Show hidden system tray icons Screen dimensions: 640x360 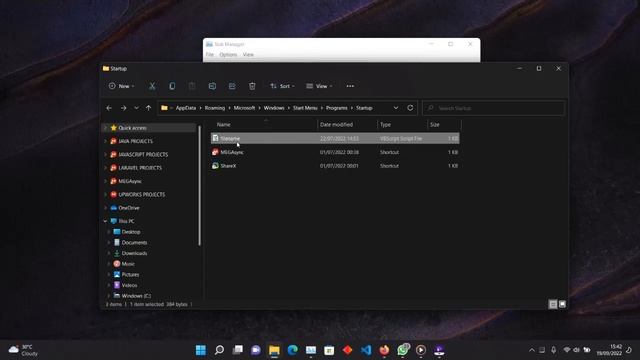coord(531,350)
